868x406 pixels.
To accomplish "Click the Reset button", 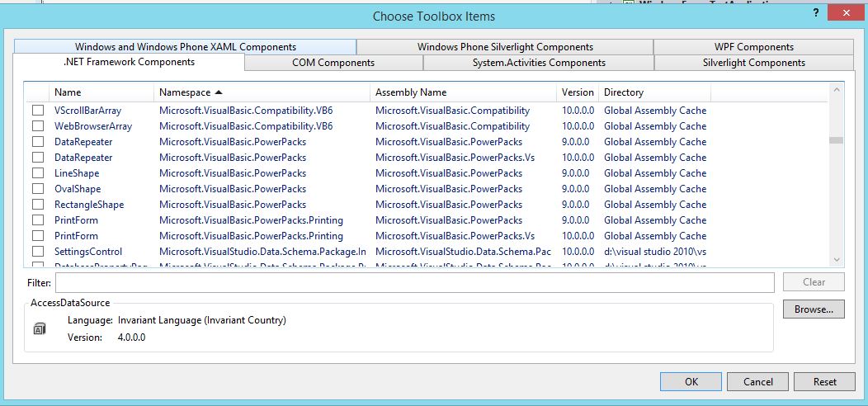I will (x=824, y=381).
